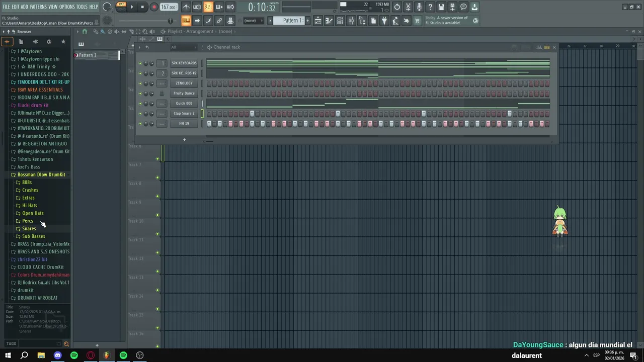Open the metronome toggle icon
Screen dimensions: 644x362
[186, 7]
